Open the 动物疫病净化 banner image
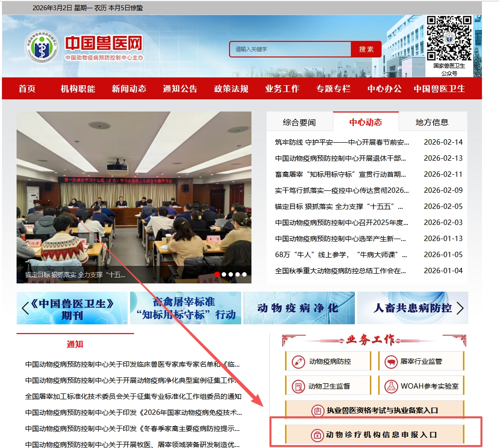The width and height of the screenshot is (499, 448). [x=297, y=308]
